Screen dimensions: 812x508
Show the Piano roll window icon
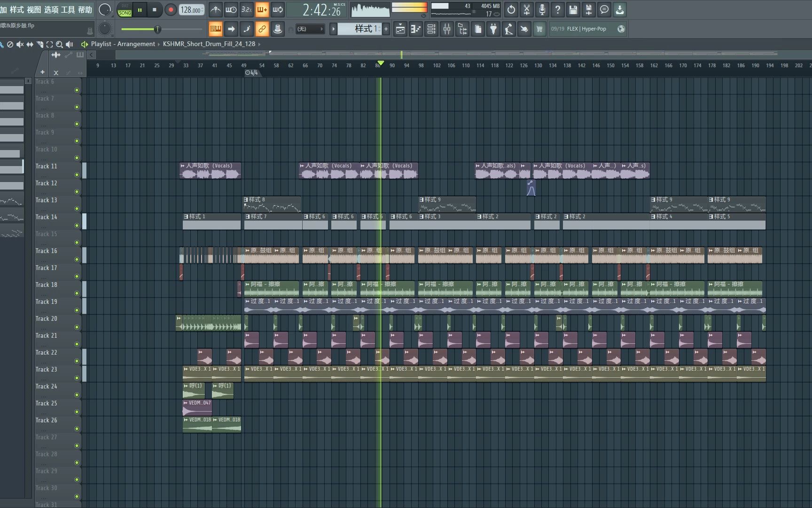click(416, 29)
